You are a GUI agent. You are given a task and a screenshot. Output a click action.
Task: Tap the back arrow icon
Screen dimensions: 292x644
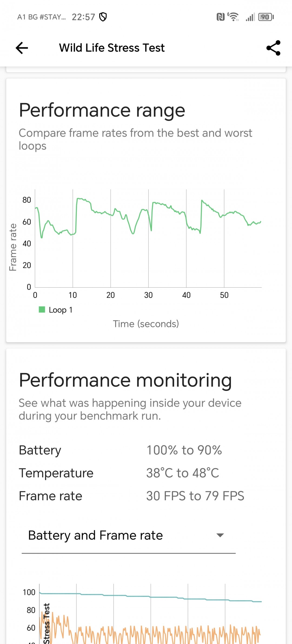point(22,48)
